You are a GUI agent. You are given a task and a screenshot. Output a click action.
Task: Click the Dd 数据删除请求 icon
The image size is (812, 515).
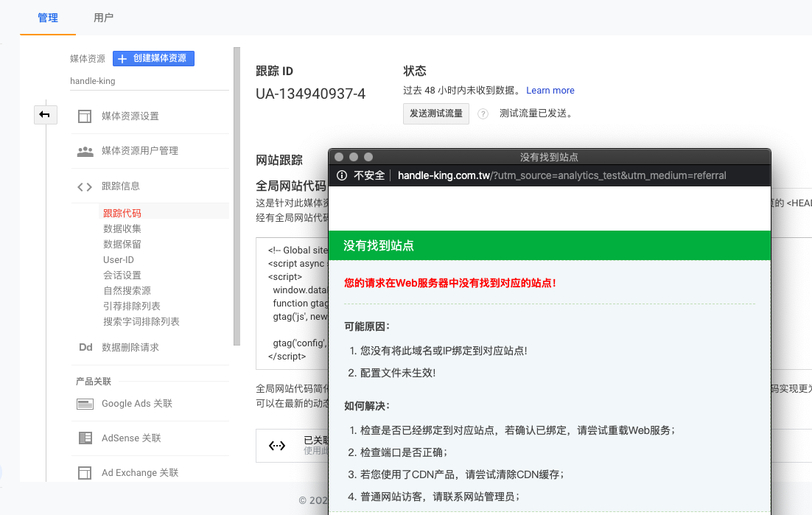pos(85,347)
